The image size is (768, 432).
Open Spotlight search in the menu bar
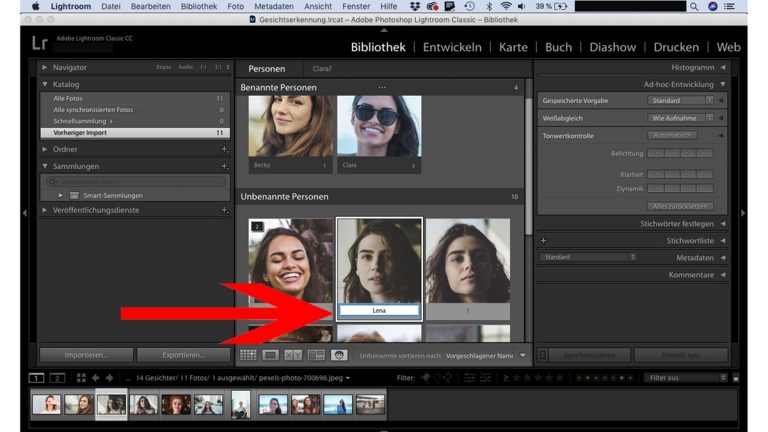coord(694,6)
